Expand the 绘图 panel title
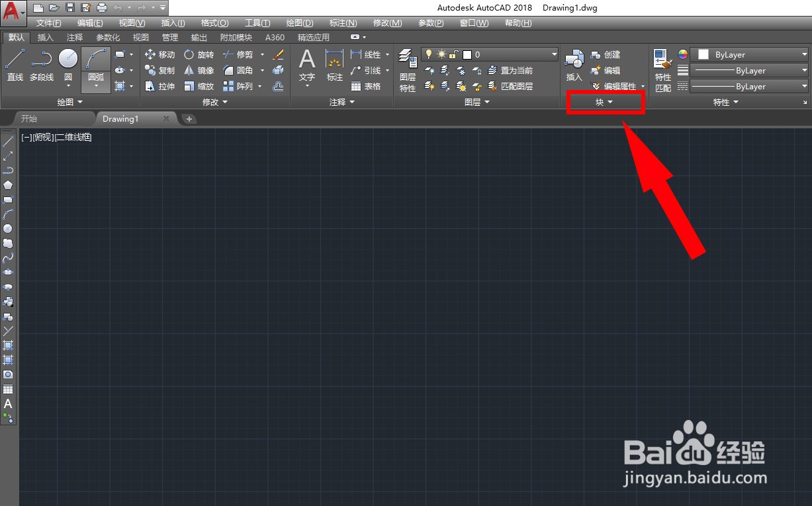The width and height of the screenshot is (812, 506). (x=69, y=102)
